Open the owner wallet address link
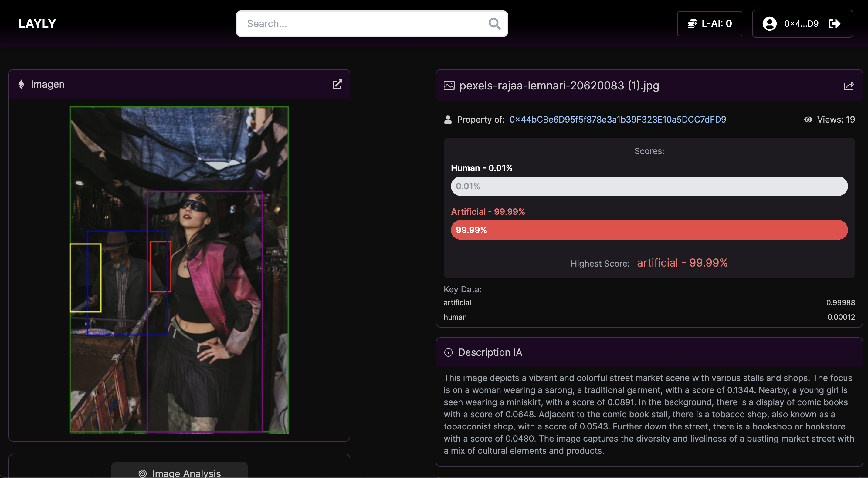868x478 pixels. point(617,119)
